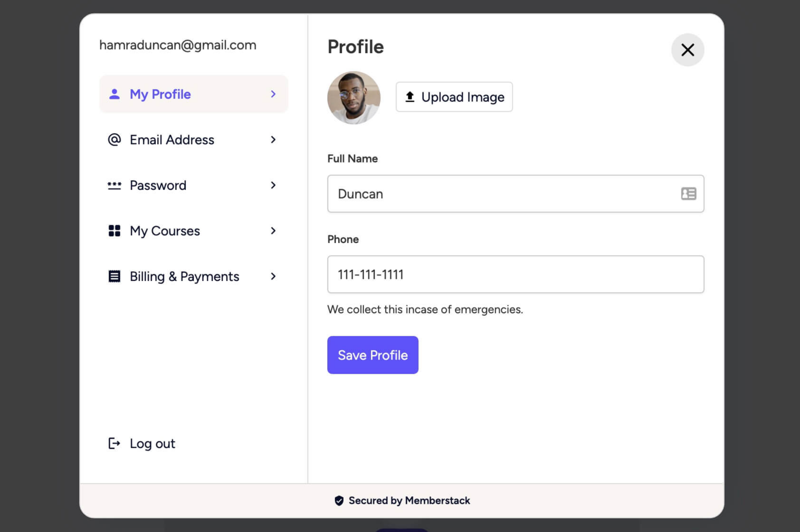Image resolution: width=800 pixels, height=532 pixels.
Task: Open Email Address settings via its chevron
Action: click(x=273, y=140)
